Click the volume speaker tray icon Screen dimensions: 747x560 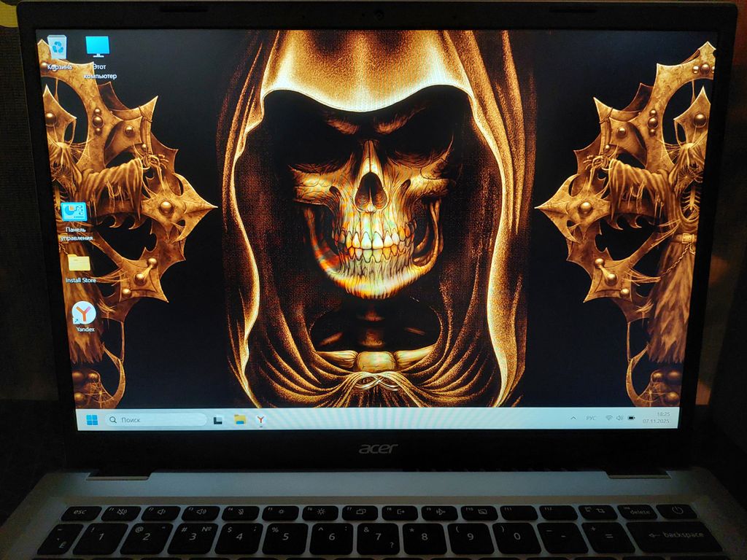(619, 418)
